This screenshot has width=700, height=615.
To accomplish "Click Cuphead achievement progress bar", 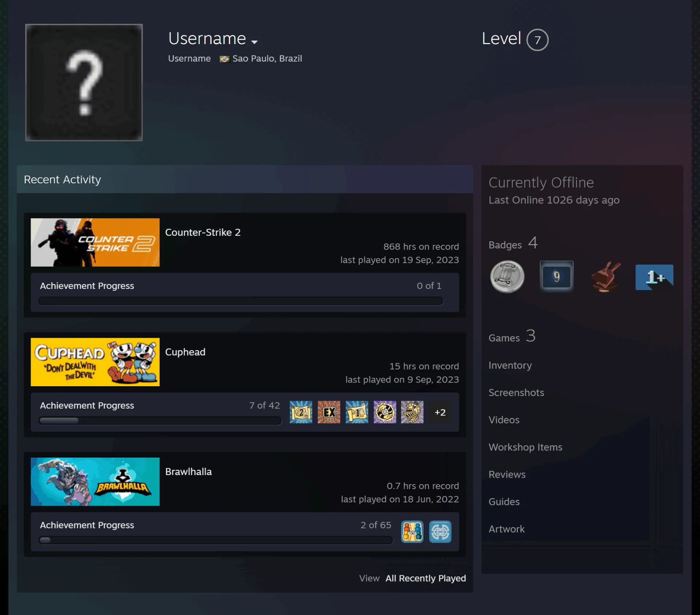I will [160, 420].
